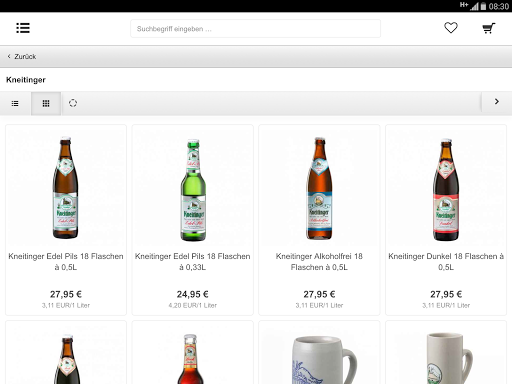This screenshot has width=512, height=384.
Task: Open the hamburger navigation menu
Action: click(23, 28)
